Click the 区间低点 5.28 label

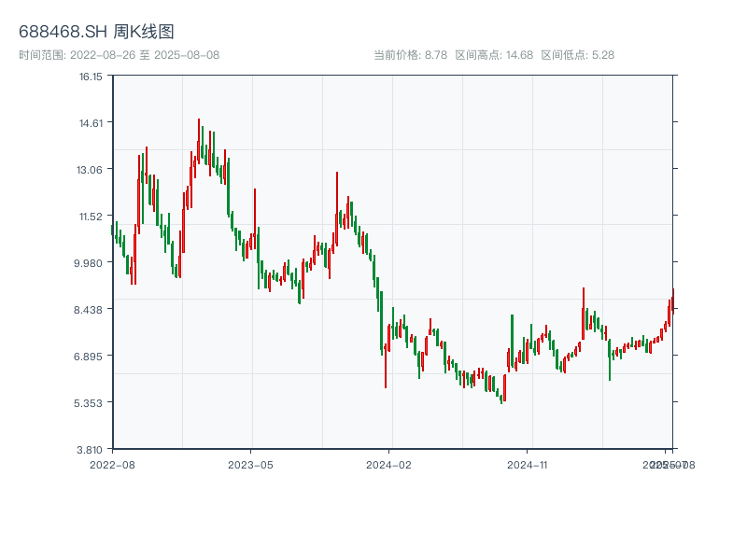(x=577, y=55)
